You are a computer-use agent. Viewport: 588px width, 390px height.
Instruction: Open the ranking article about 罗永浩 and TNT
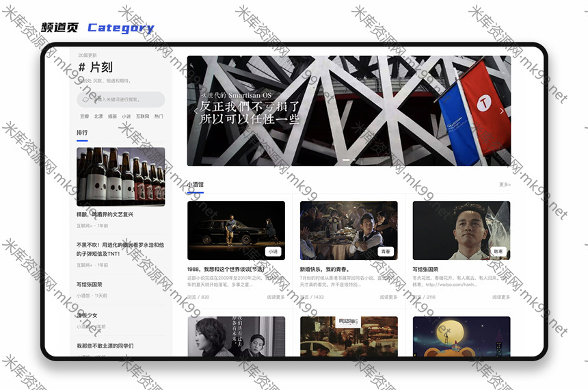click(120, 250)
